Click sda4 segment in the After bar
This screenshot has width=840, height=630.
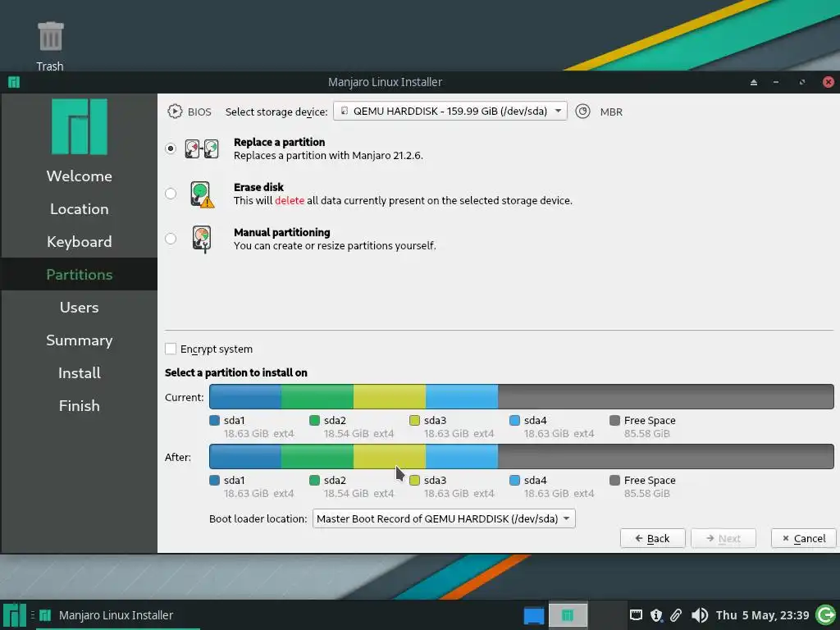click(x=462, y=456)
